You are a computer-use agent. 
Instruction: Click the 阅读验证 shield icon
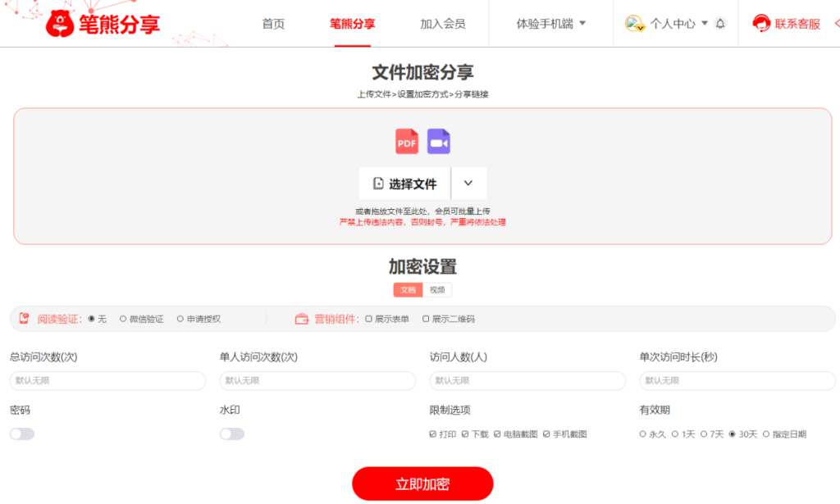[25, 319]
